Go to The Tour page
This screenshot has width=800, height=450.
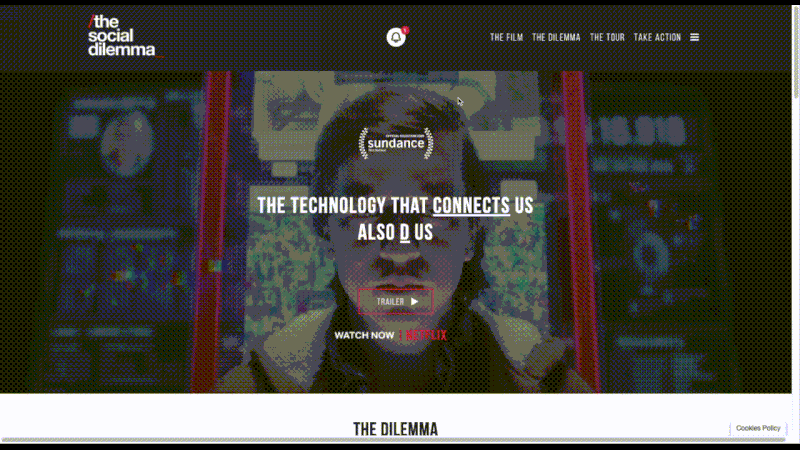[607, 37]
